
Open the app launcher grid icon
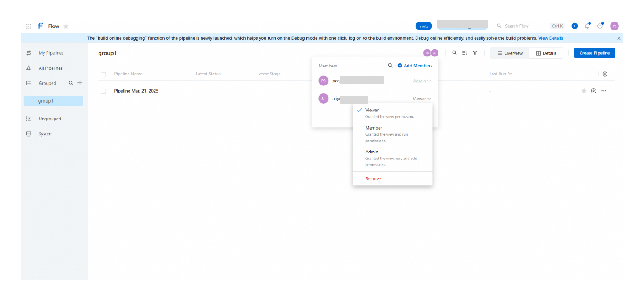pos(29,26)
